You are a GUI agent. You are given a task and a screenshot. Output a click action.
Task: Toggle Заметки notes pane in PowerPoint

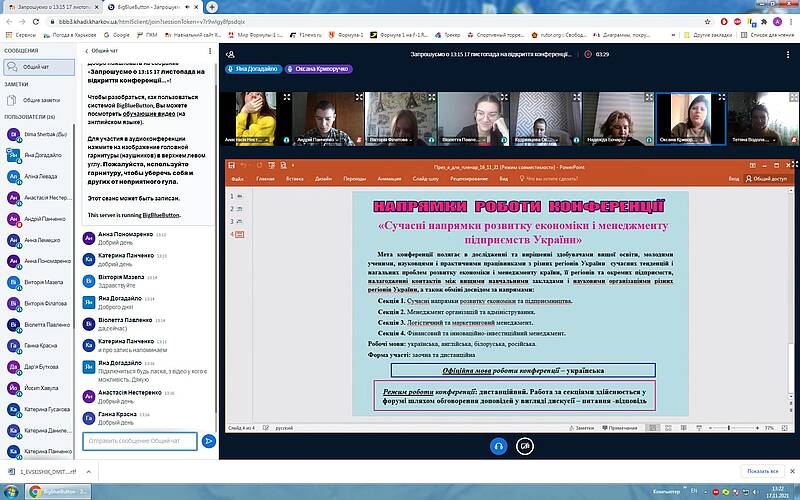pos(582,428)
